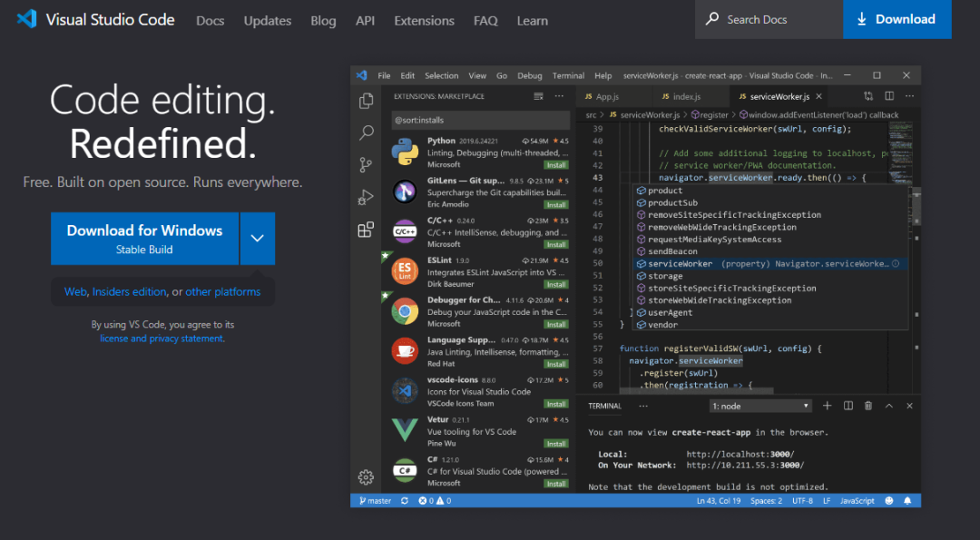The height and width of the screenshot is (540, 980).
Task: Click the Java Language Support icon
Action: 405,351
